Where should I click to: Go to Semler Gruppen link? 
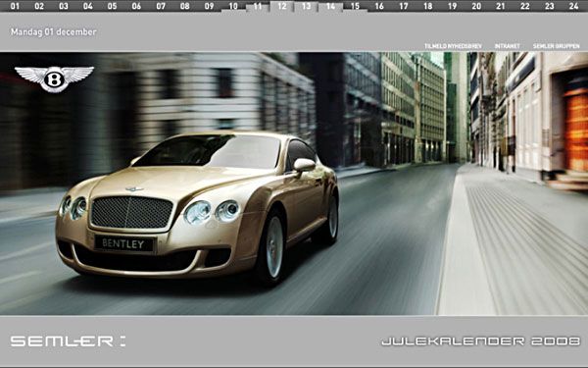pyautogui.click(x=556, y=46)
